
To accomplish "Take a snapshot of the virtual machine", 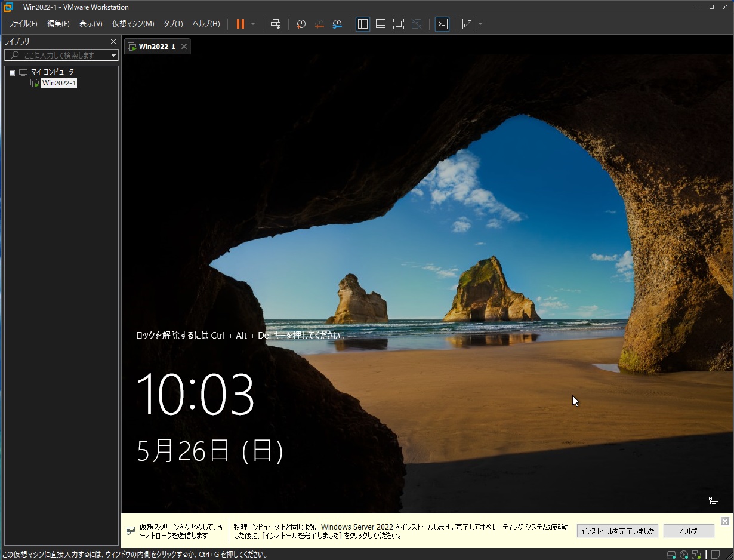I will (301, 24).
